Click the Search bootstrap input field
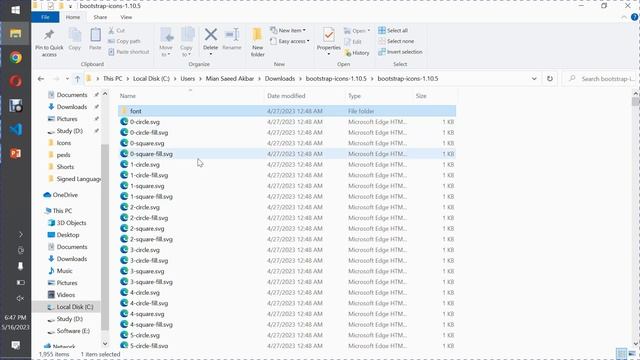 coord(602,79)
